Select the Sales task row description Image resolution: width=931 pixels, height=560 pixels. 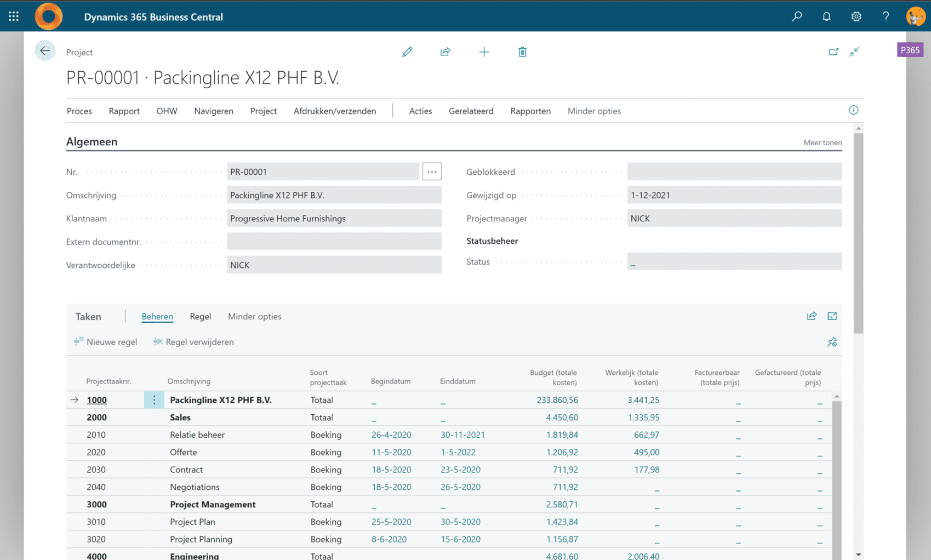click(180, 418)
